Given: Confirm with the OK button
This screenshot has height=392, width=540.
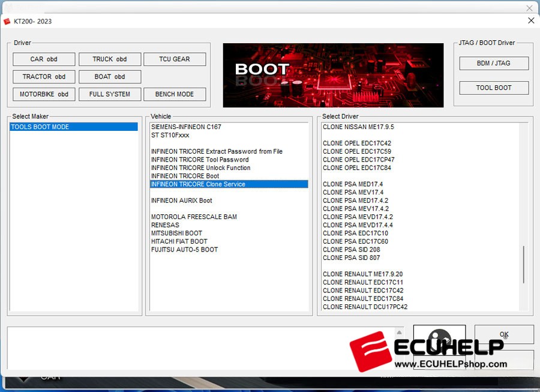Looking at the screenshot, I should pyautogui.click(x=504, y=334).
